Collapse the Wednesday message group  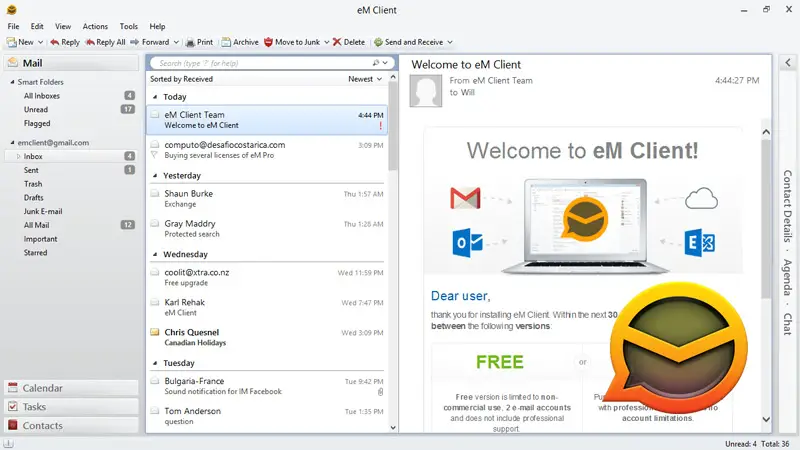point(155,254)
